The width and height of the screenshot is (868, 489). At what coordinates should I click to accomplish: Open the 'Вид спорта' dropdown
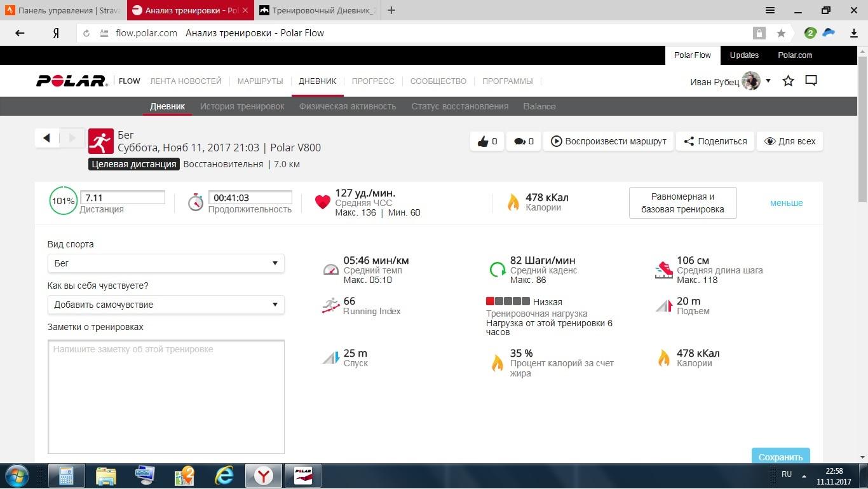(166, 263)
